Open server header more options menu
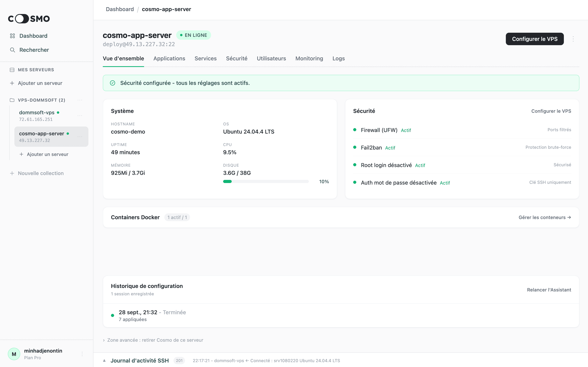Viewport: 588px width, 367px height. coord(573,39)
